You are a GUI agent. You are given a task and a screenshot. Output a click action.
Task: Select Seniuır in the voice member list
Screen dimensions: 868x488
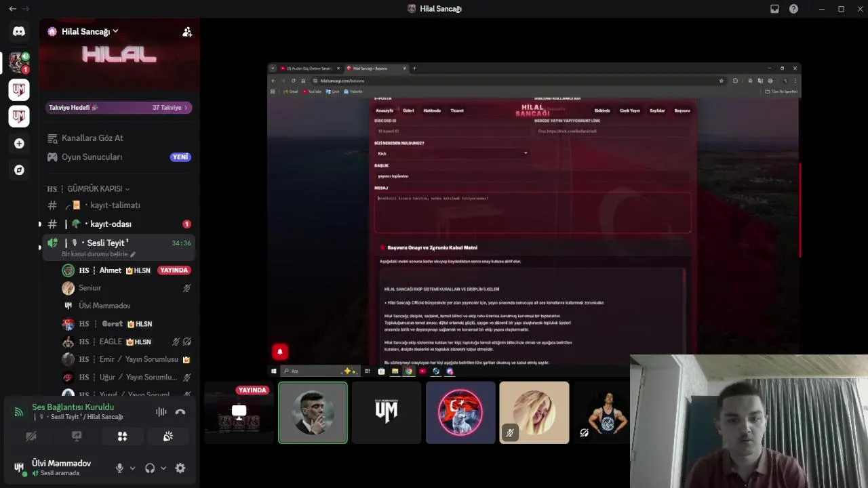click(x=126, y=288)
